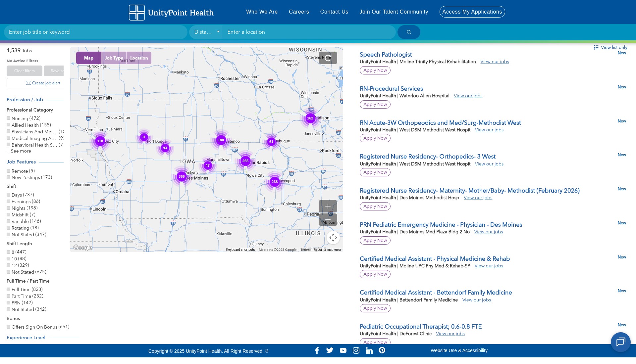Click the Sioux City 118 job cluster
Image resolution: width=636 pixels, height=364 pixels.
(x=100, y=141)
